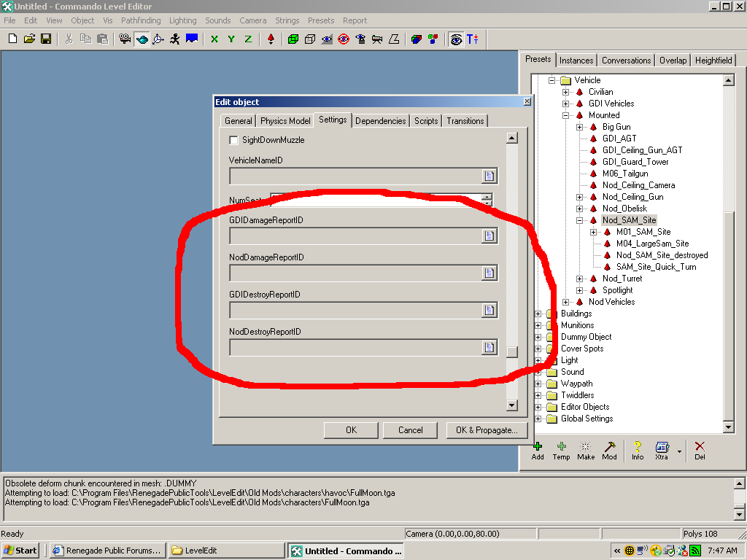747x560 pixels.
Task: Click the Info question mark icon
Action: coord(638,447)
